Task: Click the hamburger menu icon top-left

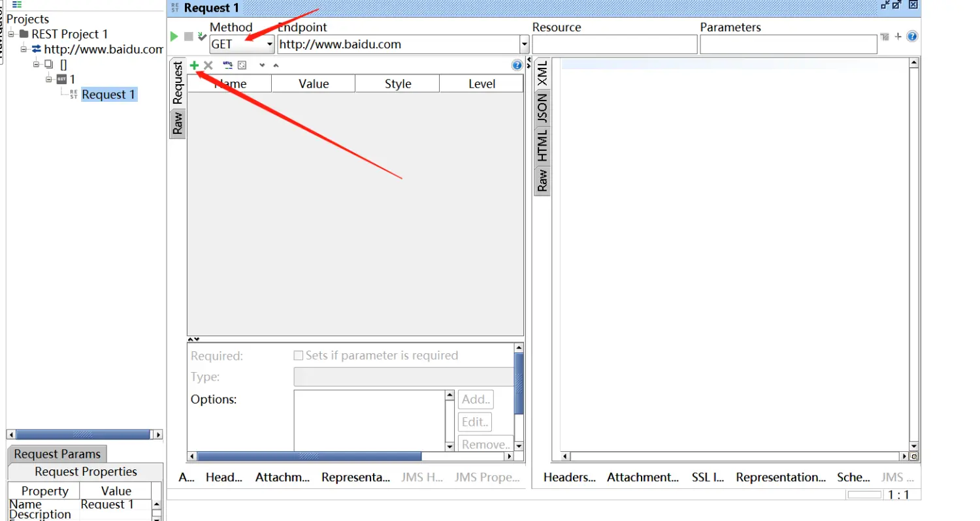Action: pos(16,5)
